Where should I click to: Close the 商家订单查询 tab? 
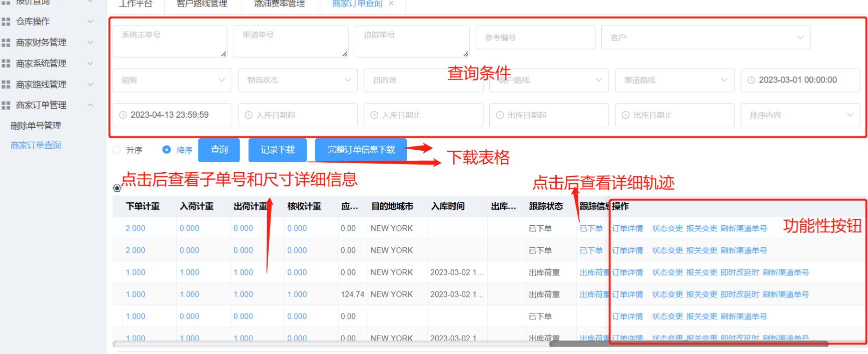coord(391,4)
